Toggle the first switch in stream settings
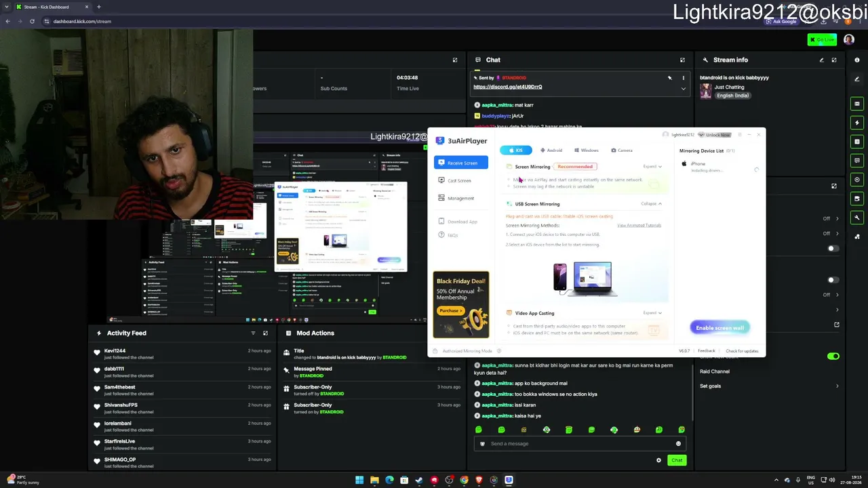 click(x=833, y=248)
